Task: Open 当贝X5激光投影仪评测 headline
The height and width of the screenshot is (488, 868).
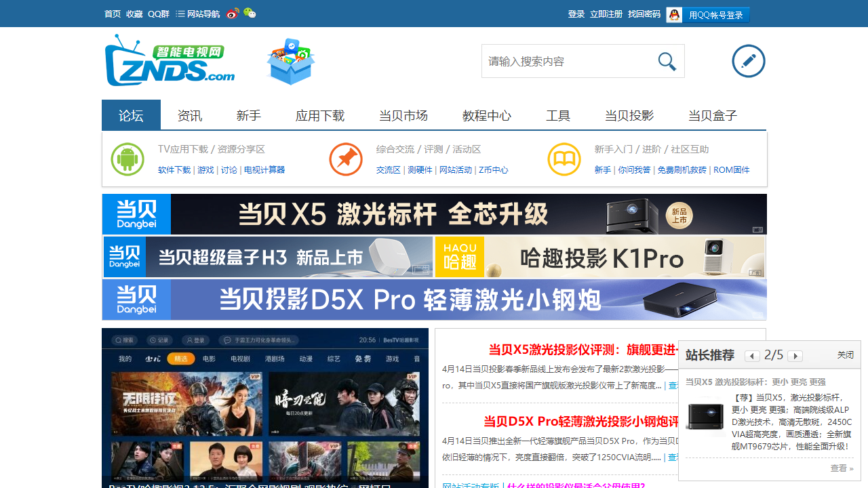Action: pos(584,350)
